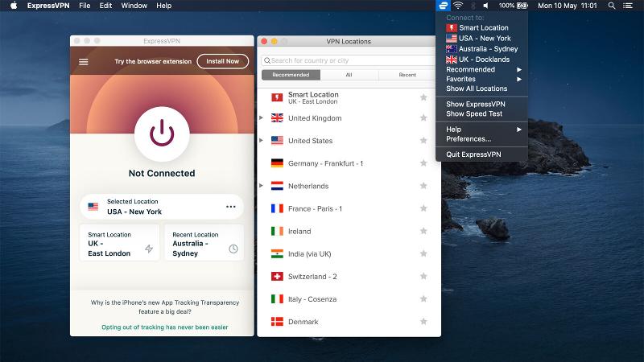The width and height of the screenshot is (644, 362).
Task: Open Spotlight search magnifier in menu bar
Action: [611, 6]
